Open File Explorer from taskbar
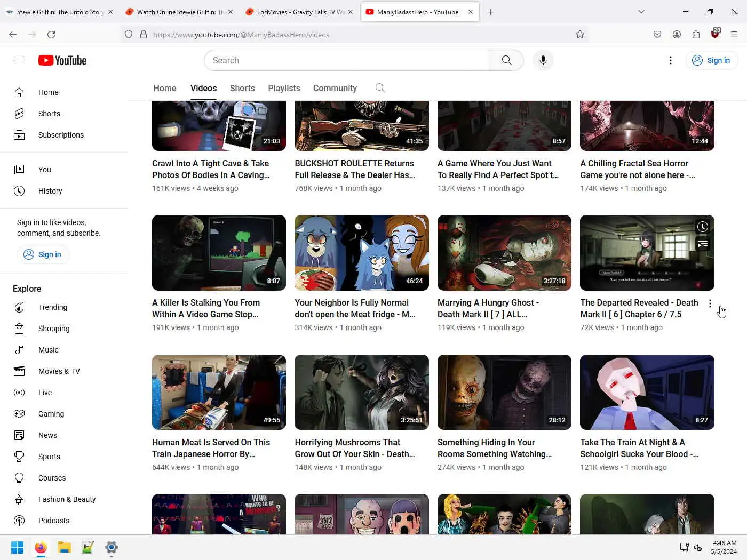This screenshot has height=560, width=747. click(64, 547)
